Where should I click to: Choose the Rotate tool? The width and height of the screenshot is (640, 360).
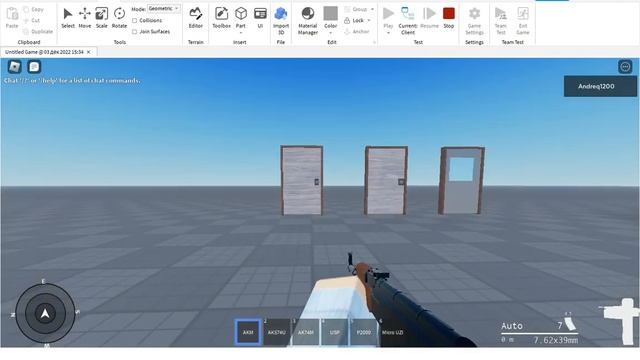(119, 18)
